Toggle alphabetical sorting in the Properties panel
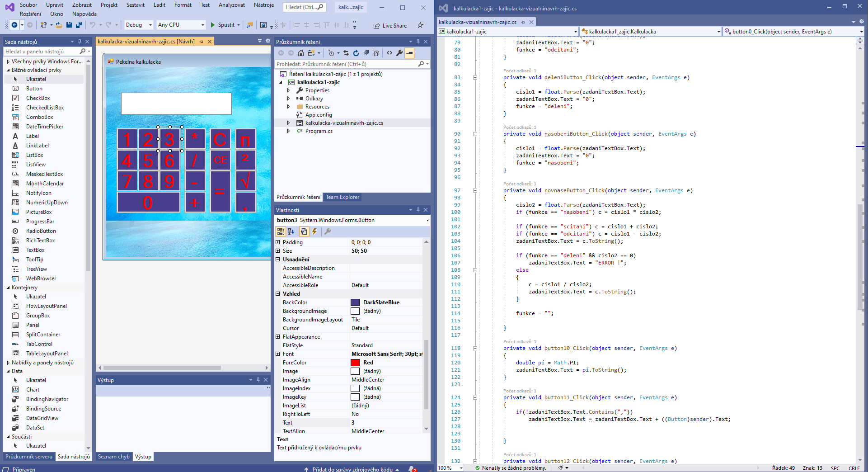868x472 pixels. (291, 231)
